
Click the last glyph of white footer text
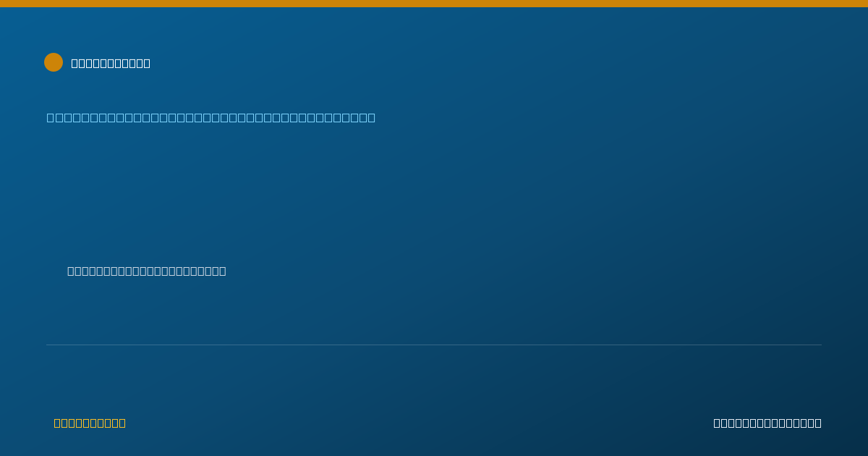click(818, 423)
